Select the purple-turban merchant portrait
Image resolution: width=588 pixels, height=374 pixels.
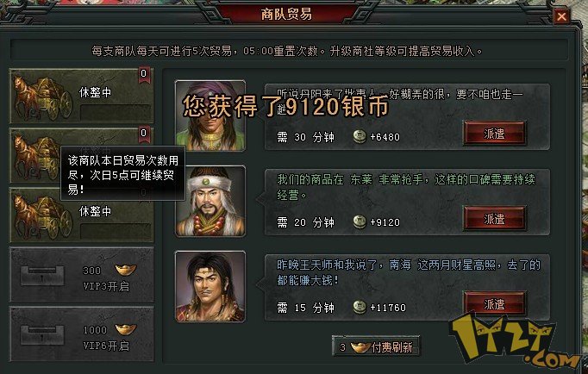[210, 115]
